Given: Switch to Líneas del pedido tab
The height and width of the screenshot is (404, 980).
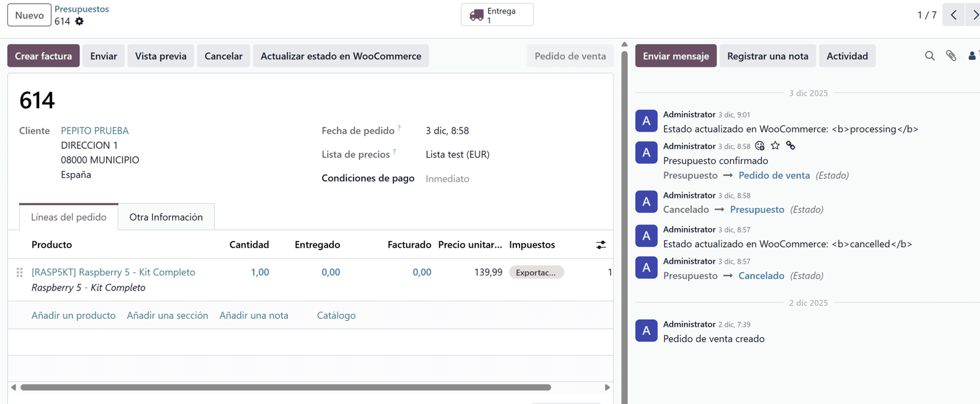Looking at the screenshot, I should [x=69, y=217].
